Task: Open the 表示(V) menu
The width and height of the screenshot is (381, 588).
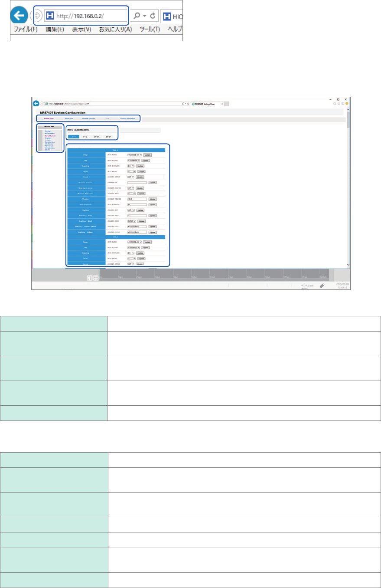Action: pyautogui.click(x=81, y=29)
